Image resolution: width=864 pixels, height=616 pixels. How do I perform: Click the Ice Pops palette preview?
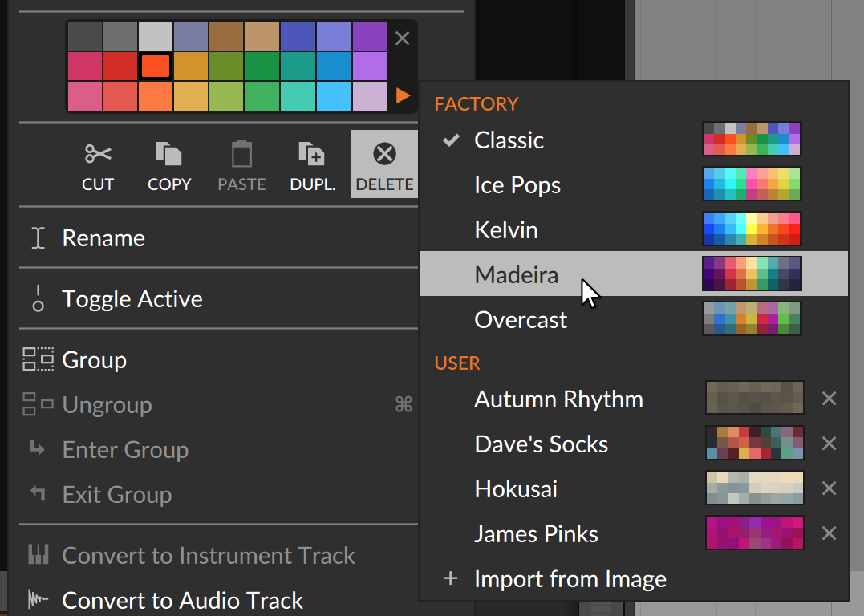click(751, 184)
